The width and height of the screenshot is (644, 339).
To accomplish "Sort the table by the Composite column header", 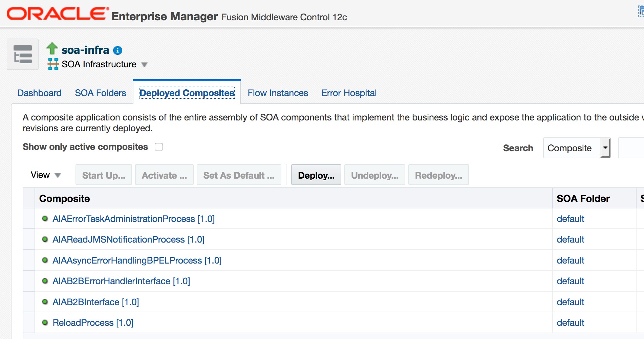I will (64, 198).
